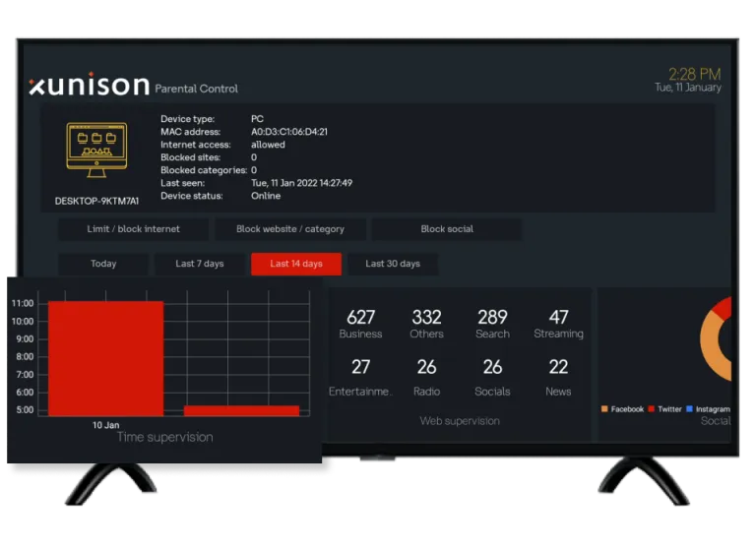Viewport: 756px width, 550px height.
Task: Click the Device status Online value
Action: [266, 196]
